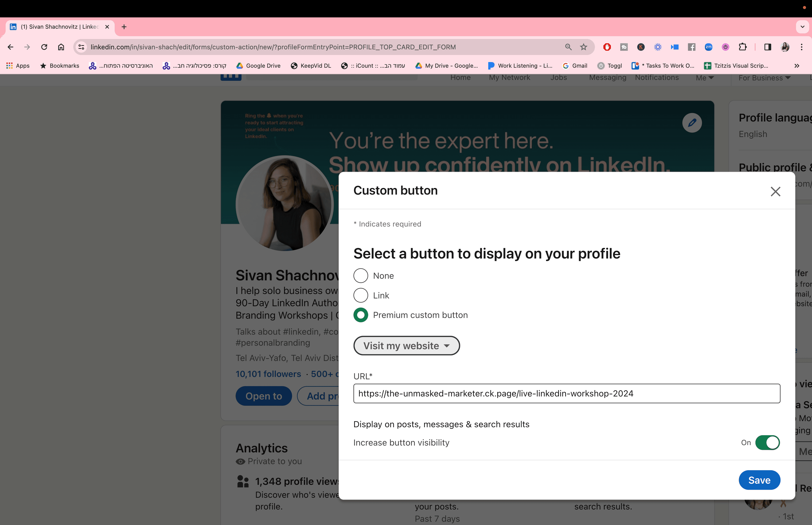Open the purple power-button extension icon
The image size is (812, 525).
click(x=726, y=47)
